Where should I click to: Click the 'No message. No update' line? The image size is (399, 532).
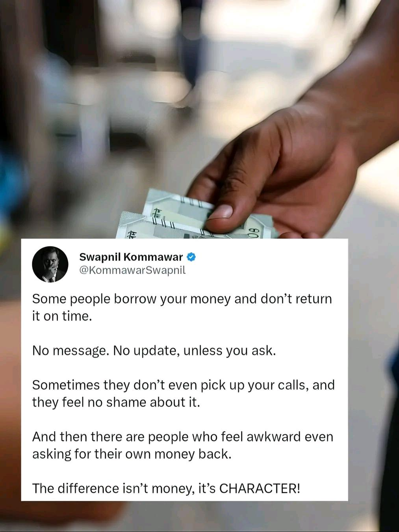[154, 350]
